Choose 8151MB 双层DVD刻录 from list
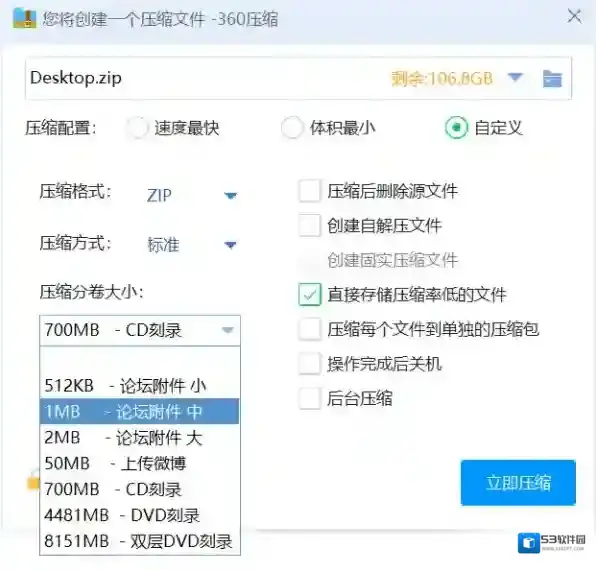This screenshot has width=596, height=570. [x=140, y=541]
